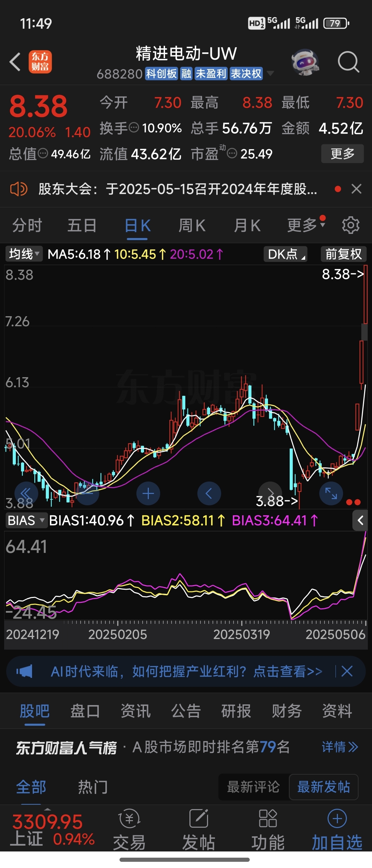Viewport: 372px width, 868px height.
Task: Open the 均线 indicator dropdown
Action: [x=24, y=254]
